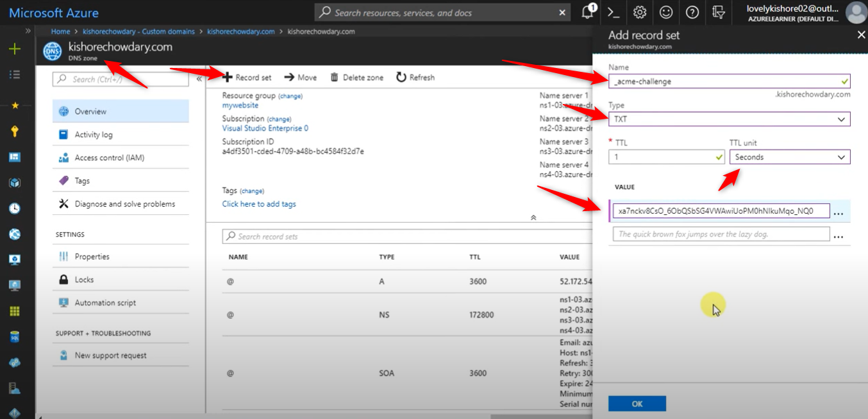Collapse the DNS zone menu pane
The image size is (868, 419).
point(199,78)
